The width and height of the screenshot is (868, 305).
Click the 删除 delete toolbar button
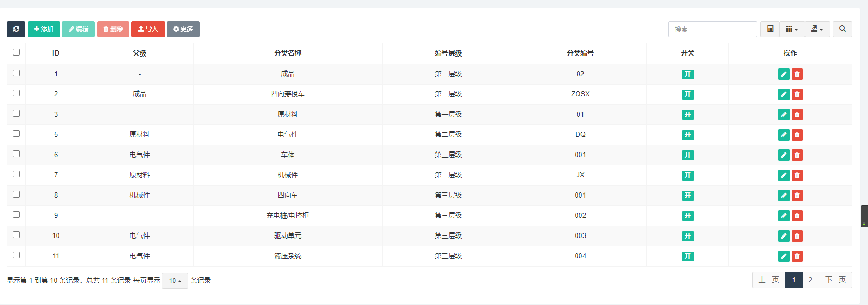point(113,29)
